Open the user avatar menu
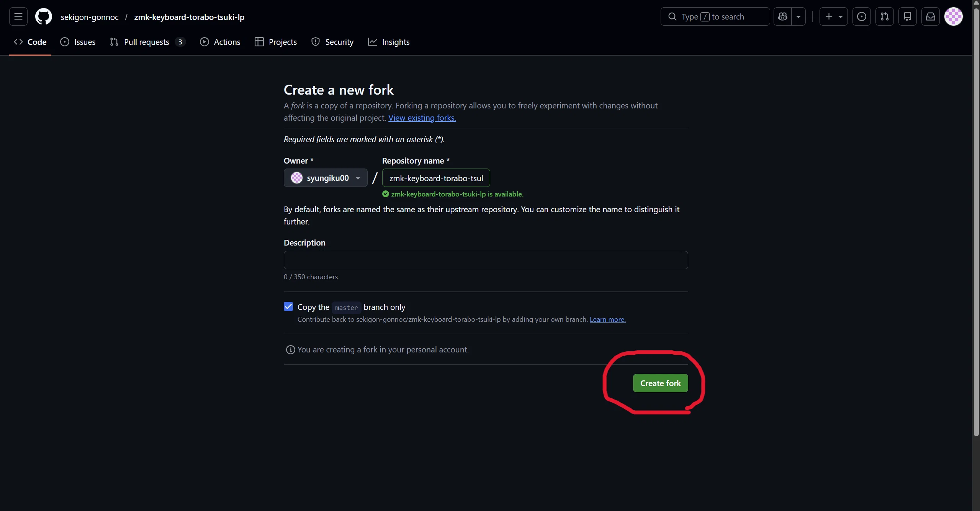Screen dimensions: 980x511 pos(953,17)
